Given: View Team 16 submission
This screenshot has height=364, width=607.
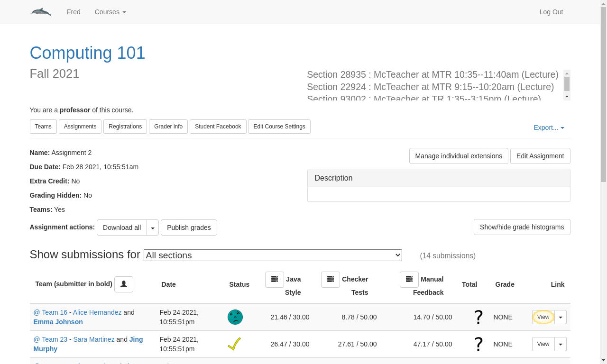Looking at the screenshot, I should [x=543, y=317].
